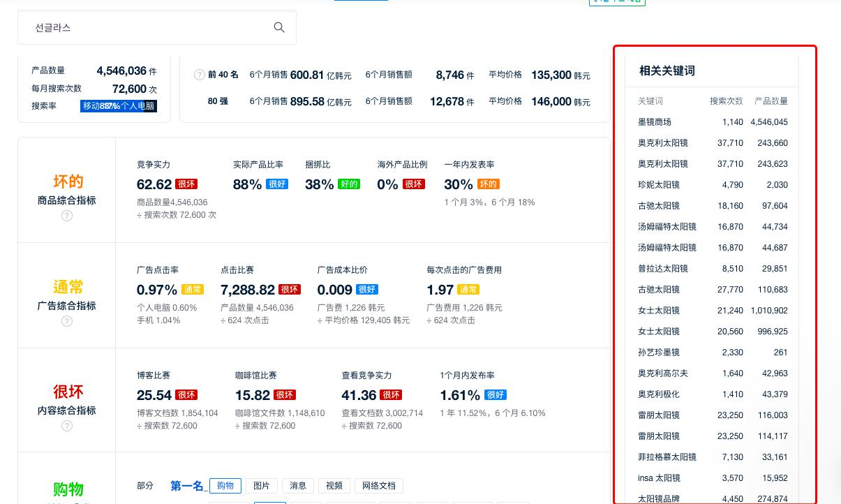The width and height of the screenshot is (841, 504).
Task: Click the 博客比赛 value 25.54
Action: (154, 395)
